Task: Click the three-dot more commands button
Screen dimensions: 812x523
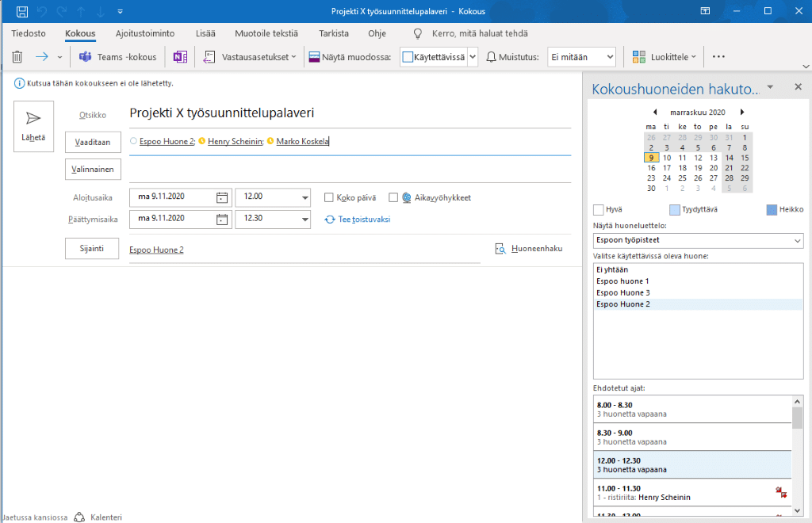Action: (x=718, y=57)
